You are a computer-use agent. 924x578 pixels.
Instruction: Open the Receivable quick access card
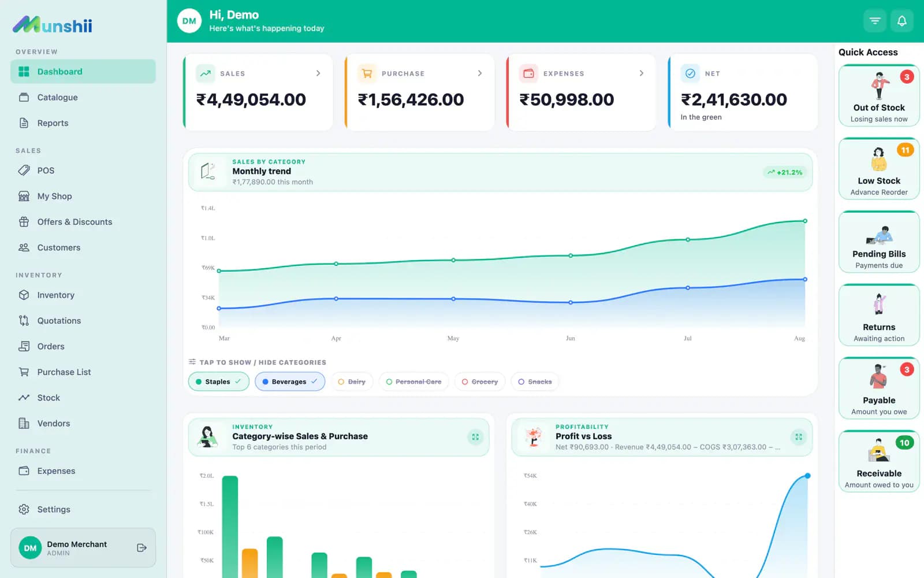879,461
